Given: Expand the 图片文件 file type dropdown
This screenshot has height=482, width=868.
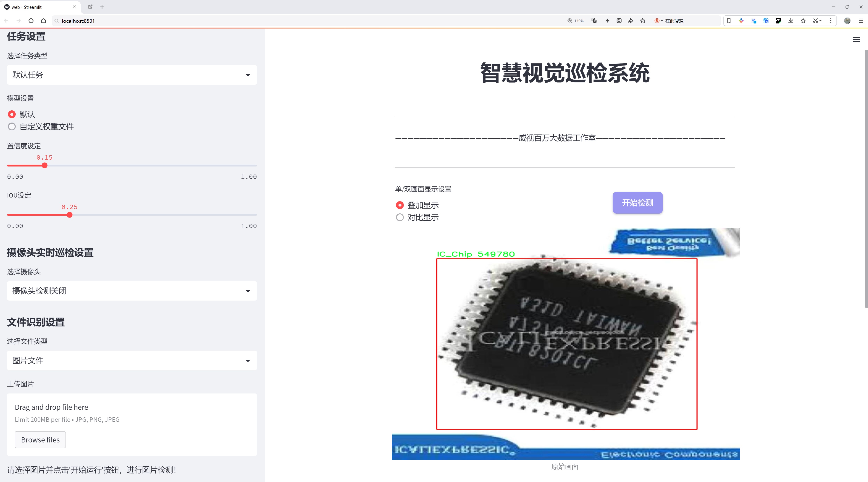Looking at the screenshot, I should [x=132, y=360].
